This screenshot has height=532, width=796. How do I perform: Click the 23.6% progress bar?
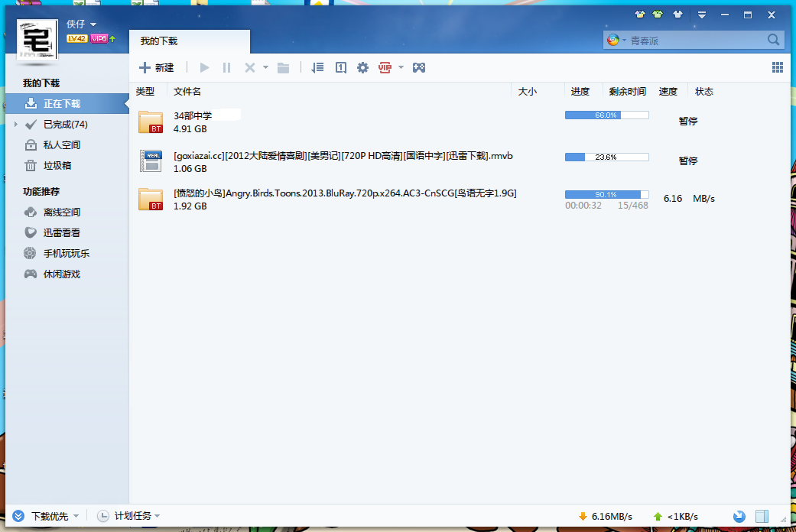point(606,157)
